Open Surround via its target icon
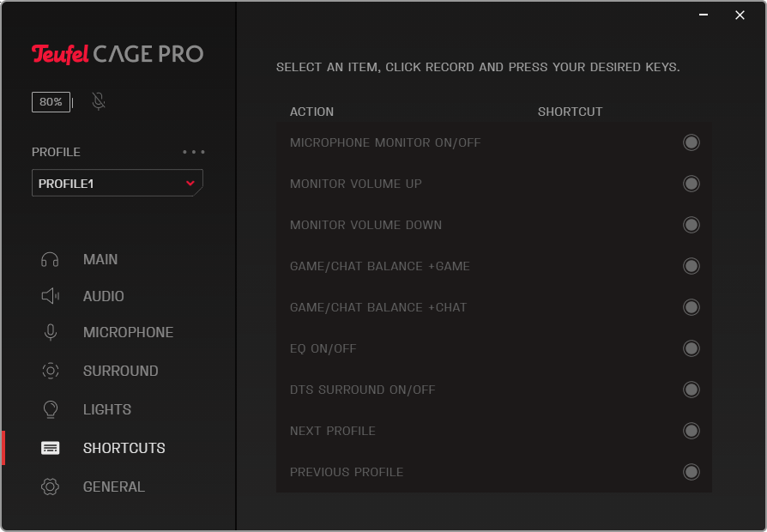This screenshot has height=532, width=767. click(x=50, y=371)
